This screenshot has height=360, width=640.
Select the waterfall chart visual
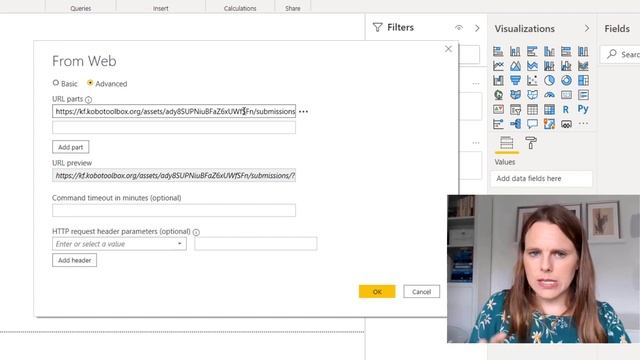point(498,80)
